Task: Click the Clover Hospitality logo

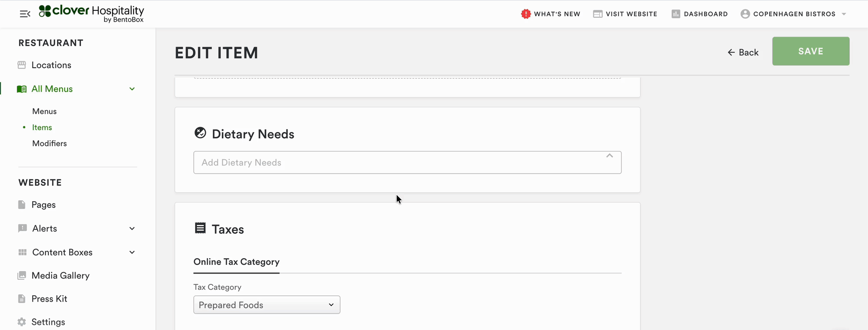Action: point(91,14)
